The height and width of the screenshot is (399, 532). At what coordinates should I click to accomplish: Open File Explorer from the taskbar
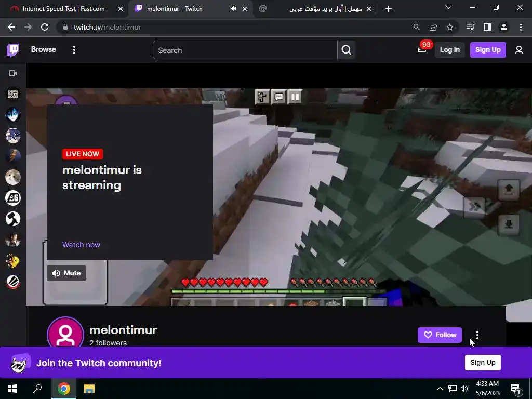pos(89,389)
